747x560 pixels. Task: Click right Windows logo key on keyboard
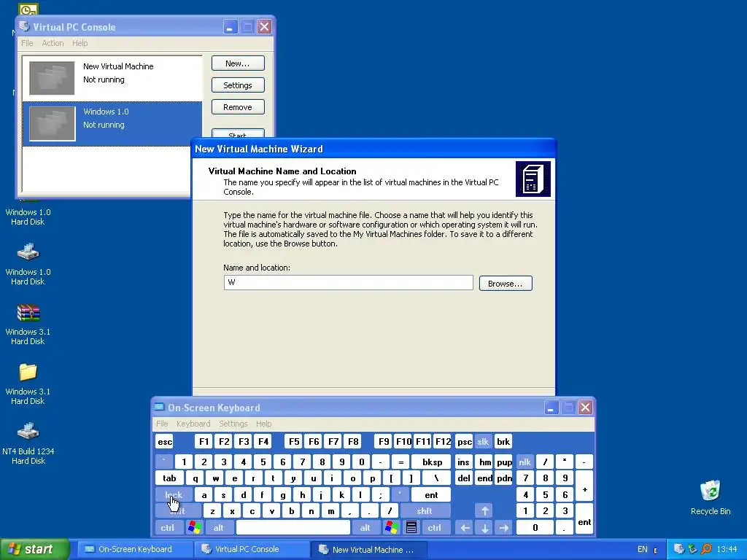(392, 528)
